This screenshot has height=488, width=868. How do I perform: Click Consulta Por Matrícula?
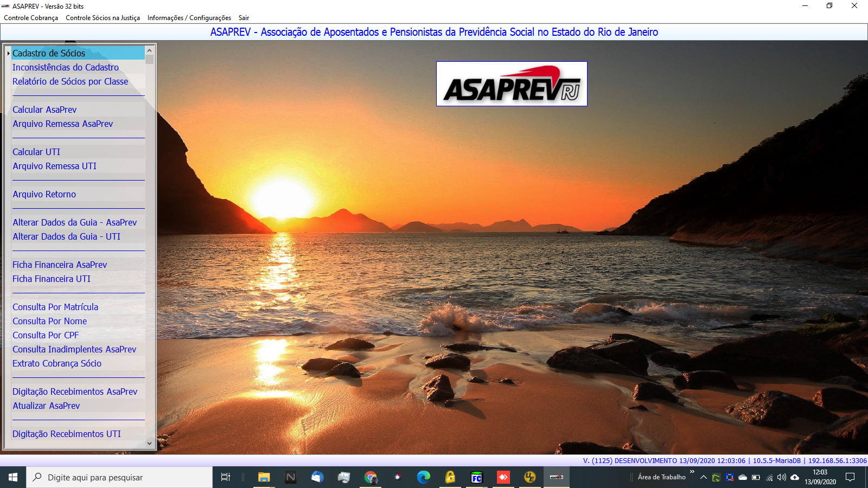[x=78, y=307]
